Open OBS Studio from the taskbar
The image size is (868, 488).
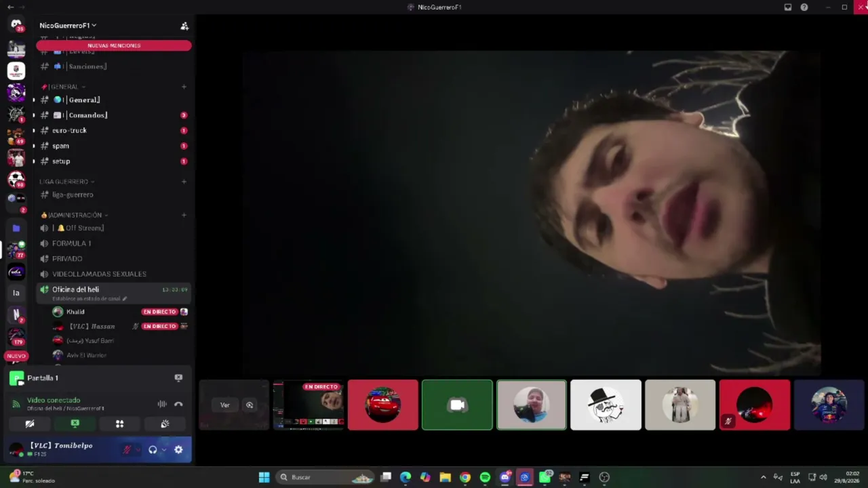coord(604,477)
